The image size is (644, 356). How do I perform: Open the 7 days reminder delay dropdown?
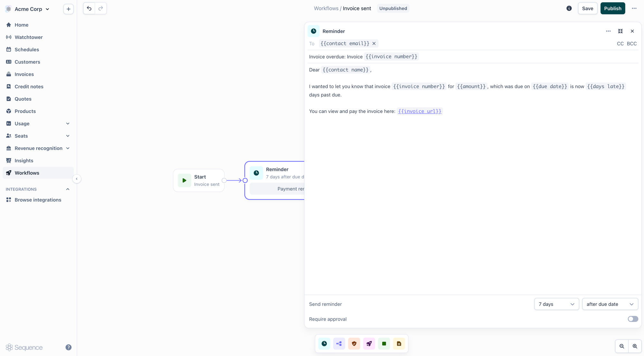click(556, 304)
